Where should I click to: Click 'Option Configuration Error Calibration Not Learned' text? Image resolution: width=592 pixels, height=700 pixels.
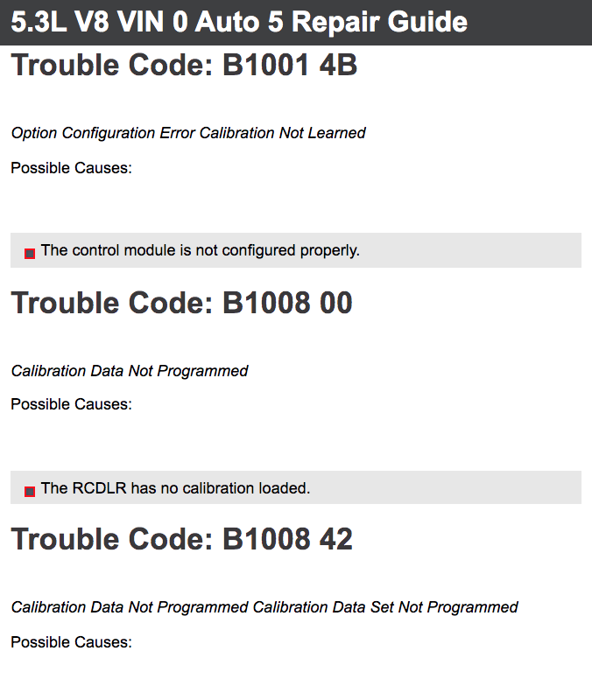coord(188,133)
